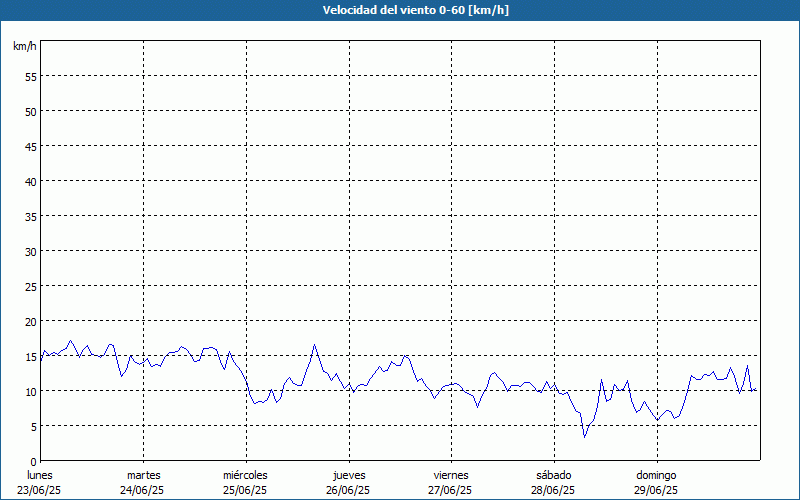This screenshot has height=500, width=800.
Task: Click the date label 29/06/25
Action: pyautogui.click(x=656, y=490)
